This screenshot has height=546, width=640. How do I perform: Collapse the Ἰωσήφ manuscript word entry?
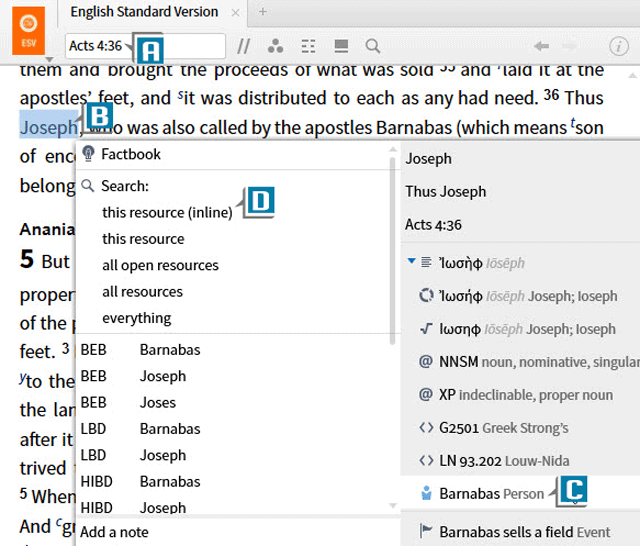(412, 263)
